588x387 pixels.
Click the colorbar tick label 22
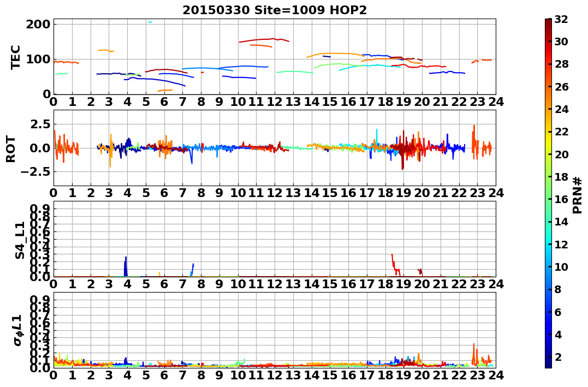pyautogui.click(x=561, y=132)
